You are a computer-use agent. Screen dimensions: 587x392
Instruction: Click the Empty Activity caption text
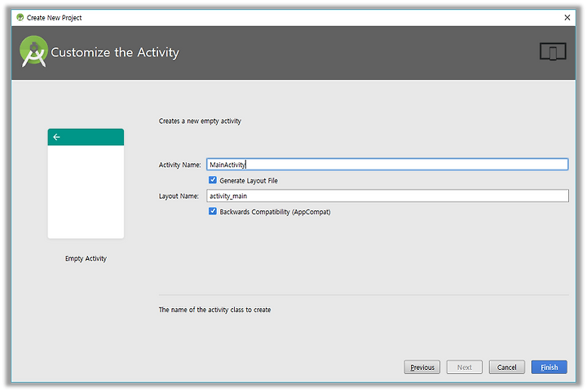point(86,258)
